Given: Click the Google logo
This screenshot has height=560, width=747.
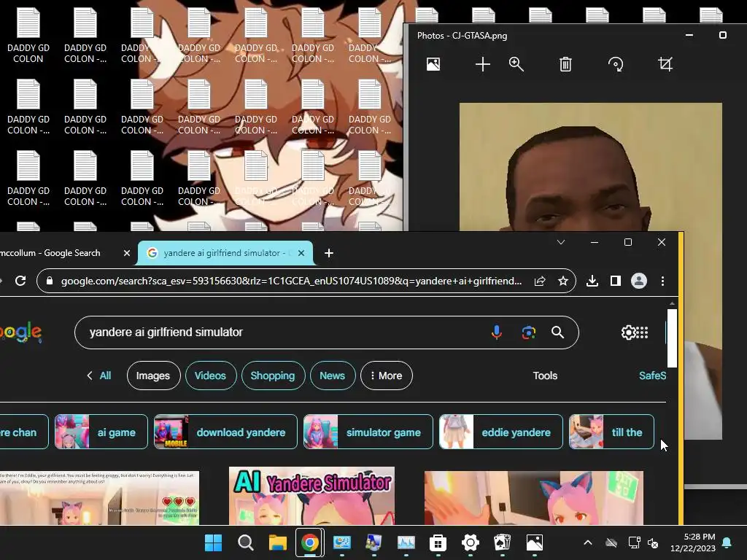Looking at the screenshot, I should click(21, 332).
